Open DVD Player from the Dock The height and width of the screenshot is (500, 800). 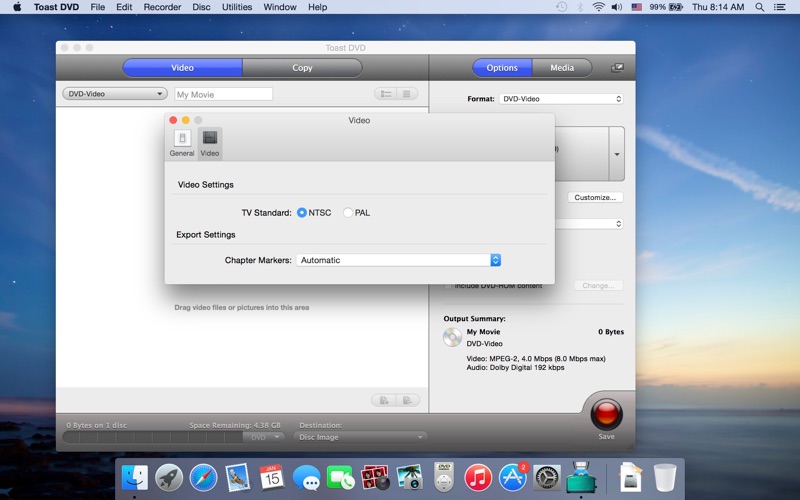click(x=444, y=478)
